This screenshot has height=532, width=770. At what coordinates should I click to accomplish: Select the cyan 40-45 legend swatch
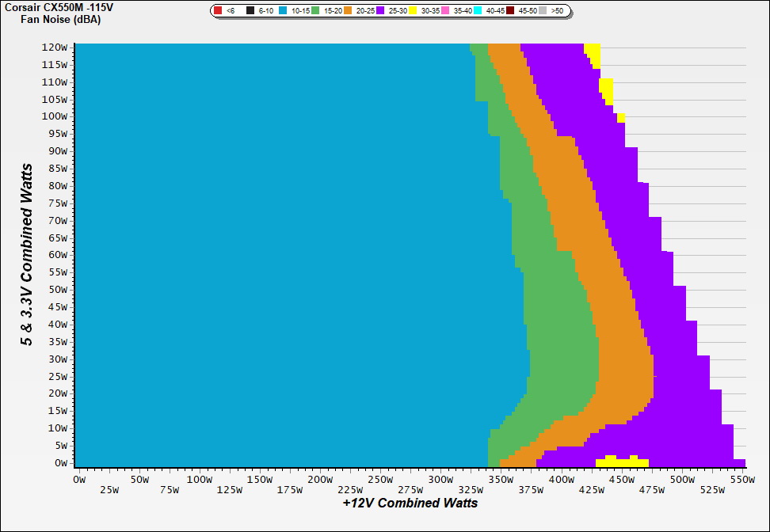[x=478, y=11]
